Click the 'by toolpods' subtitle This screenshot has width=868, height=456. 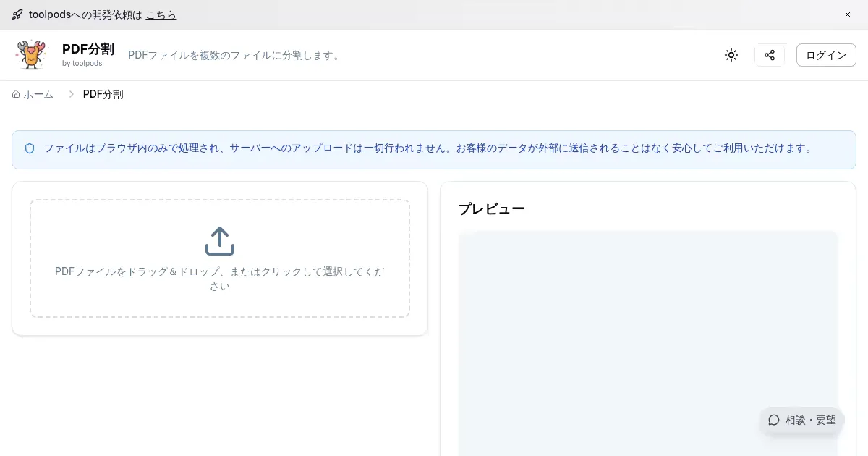pos(82,64)
